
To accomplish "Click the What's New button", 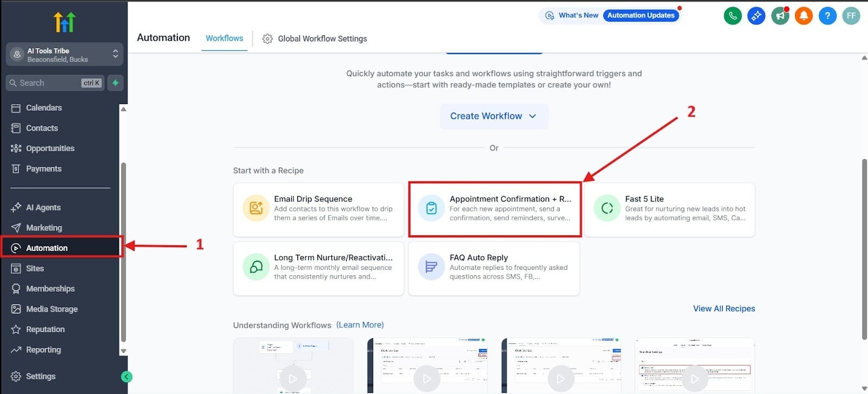I will (572, 15).
